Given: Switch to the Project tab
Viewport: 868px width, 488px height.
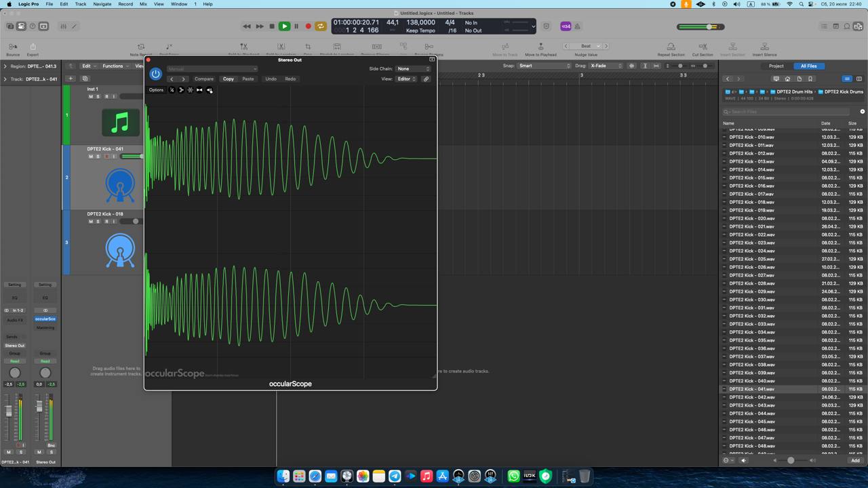Looking at the screenshot, I should point(776,66).
